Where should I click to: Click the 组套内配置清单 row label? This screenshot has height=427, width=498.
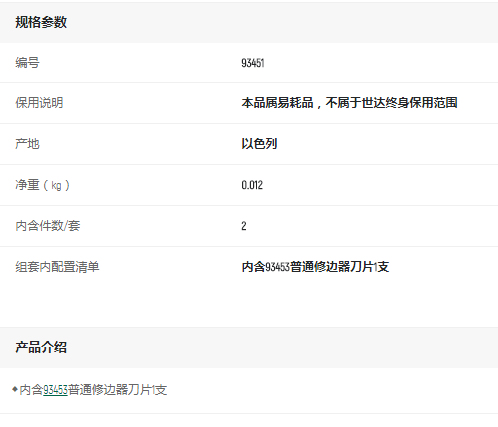(57, 267)
